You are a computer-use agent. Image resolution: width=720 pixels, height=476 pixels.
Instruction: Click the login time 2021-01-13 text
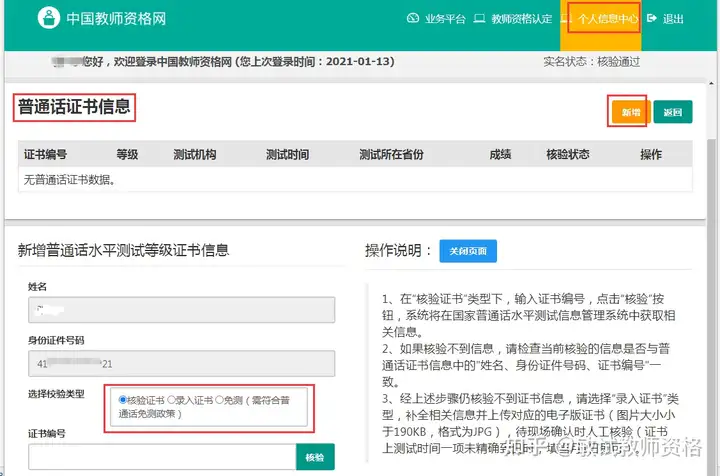point(358,62)
